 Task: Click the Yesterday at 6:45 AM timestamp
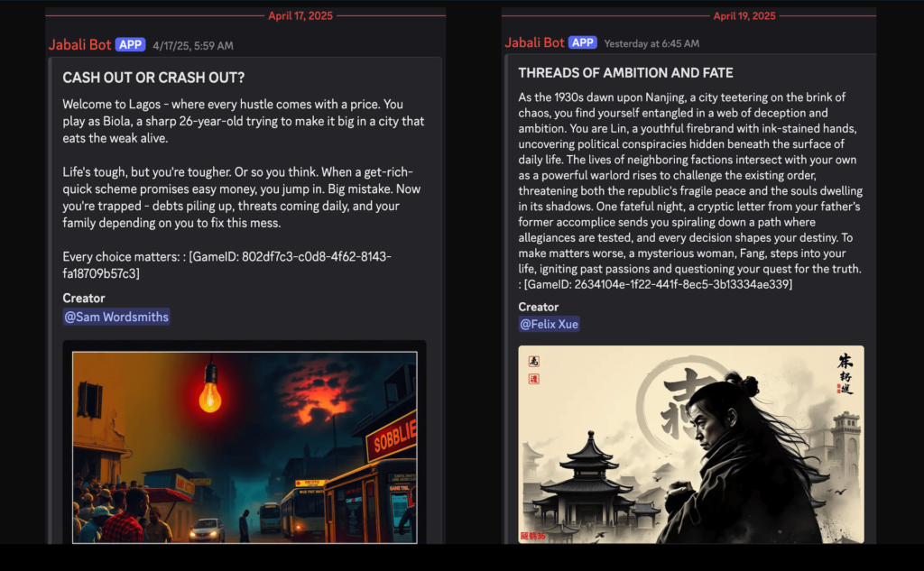click(x=651, y=43)
